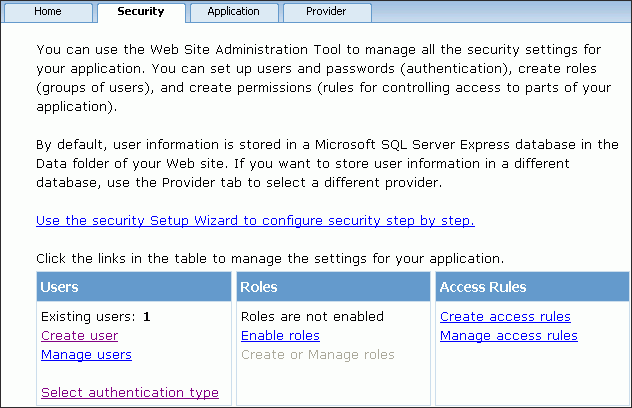Click the Create user link
632x408 pixels.
tap(79, 336)
